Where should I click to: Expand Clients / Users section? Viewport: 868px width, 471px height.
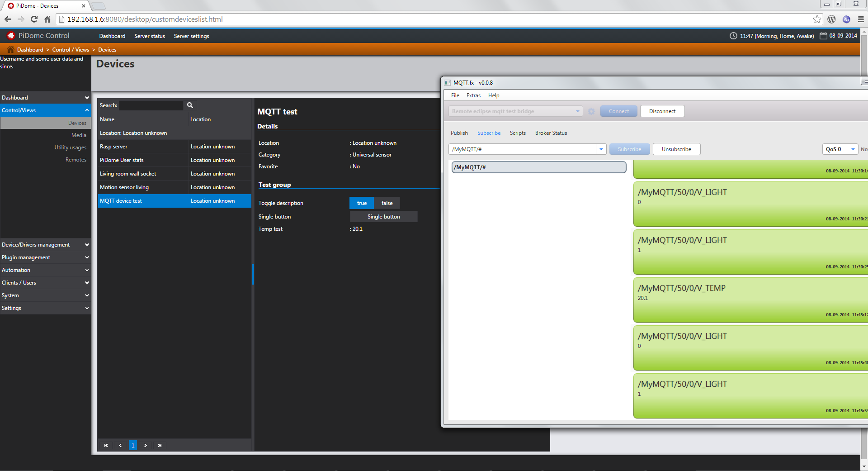45,282
